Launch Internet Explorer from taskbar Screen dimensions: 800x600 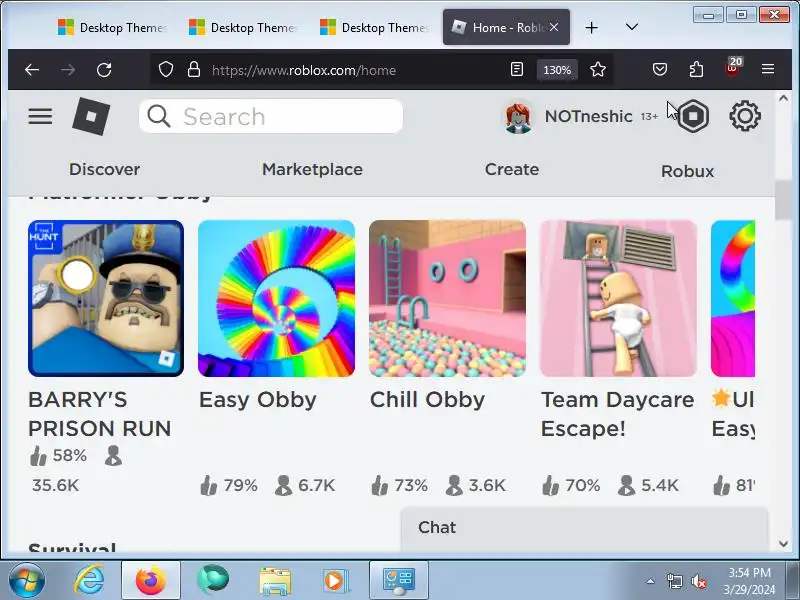click(89, 580)
